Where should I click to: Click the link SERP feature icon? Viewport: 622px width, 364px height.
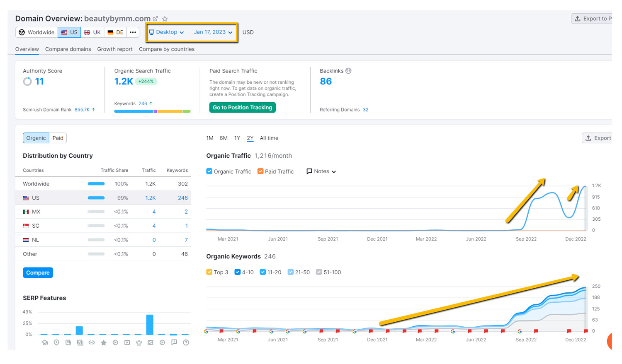(92, 342)
